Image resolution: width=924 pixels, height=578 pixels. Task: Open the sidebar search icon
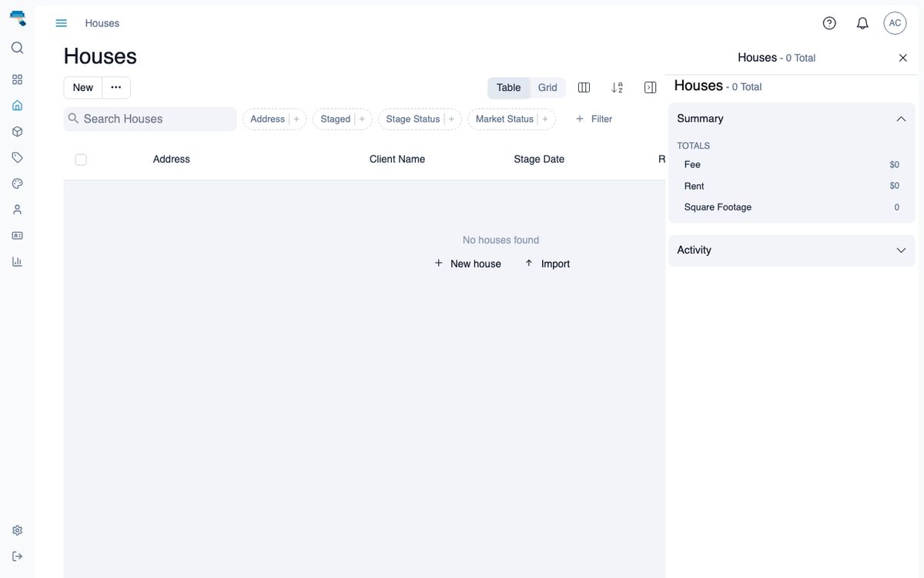17,48
